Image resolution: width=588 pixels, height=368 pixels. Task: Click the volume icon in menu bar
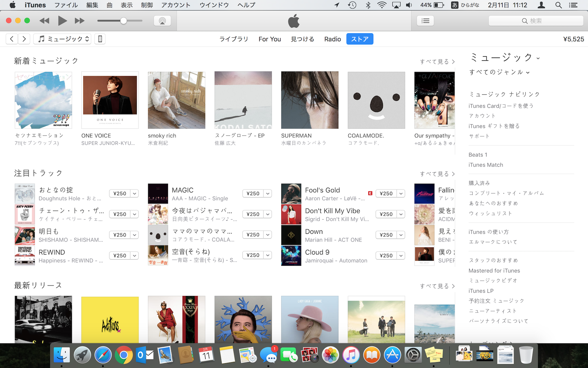pos(409,5)
